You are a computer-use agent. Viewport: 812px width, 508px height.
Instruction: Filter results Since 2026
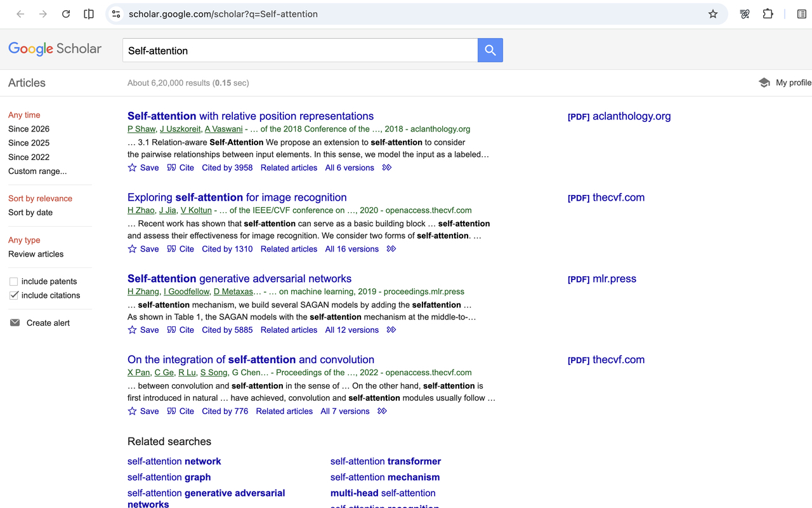(29, 129)
